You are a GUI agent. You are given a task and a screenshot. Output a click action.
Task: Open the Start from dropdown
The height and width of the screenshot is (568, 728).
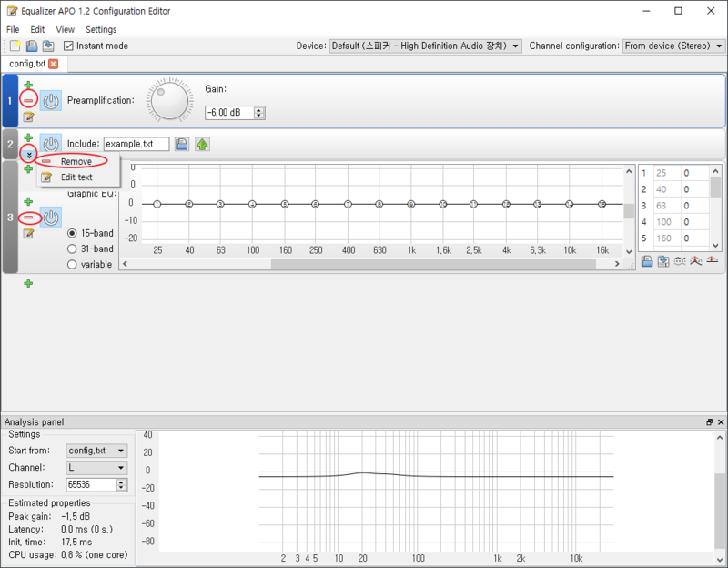[96, 451]
